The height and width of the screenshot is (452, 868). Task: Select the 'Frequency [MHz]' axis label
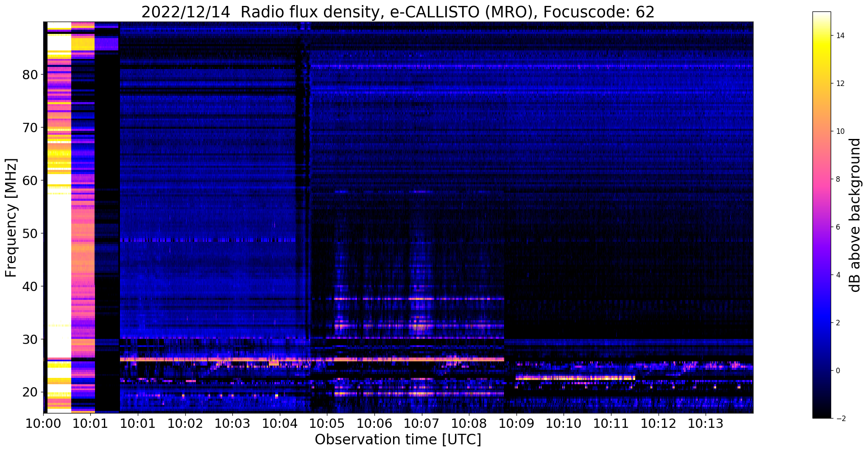tap(11, 218)
